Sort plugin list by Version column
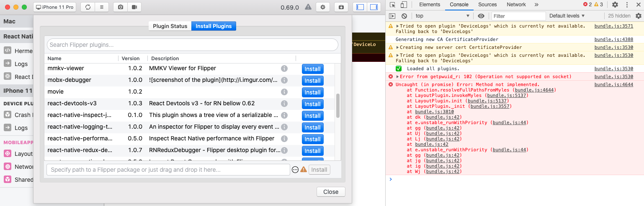 [x=130, y=58]
